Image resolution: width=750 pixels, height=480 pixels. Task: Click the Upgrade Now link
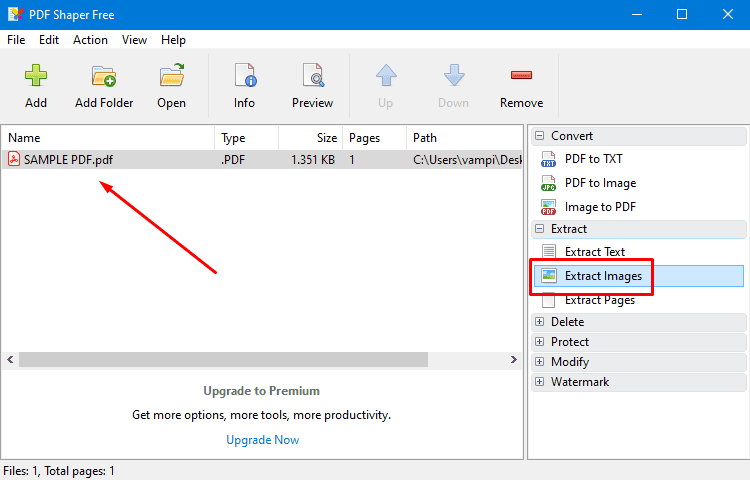[x=263, y=440]
